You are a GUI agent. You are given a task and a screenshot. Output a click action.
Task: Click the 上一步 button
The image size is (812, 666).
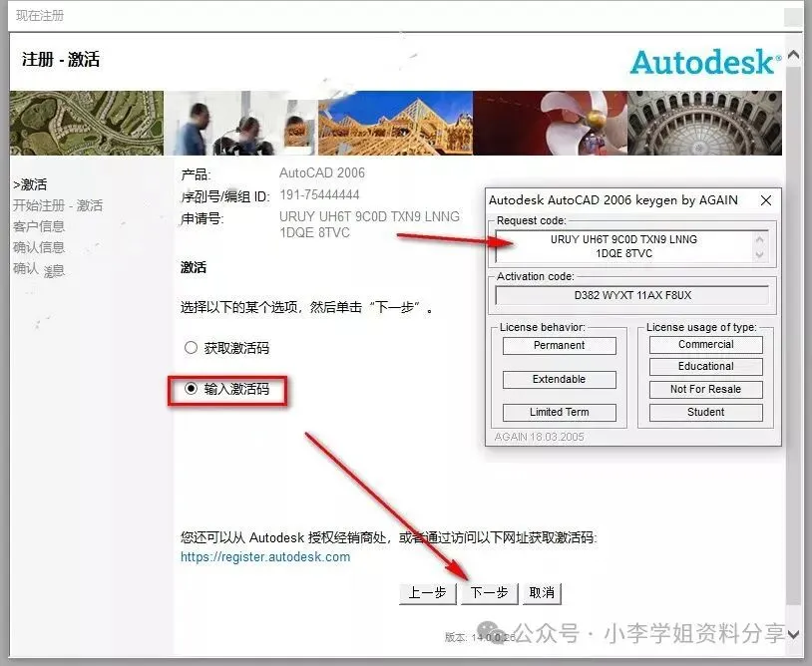427,593
